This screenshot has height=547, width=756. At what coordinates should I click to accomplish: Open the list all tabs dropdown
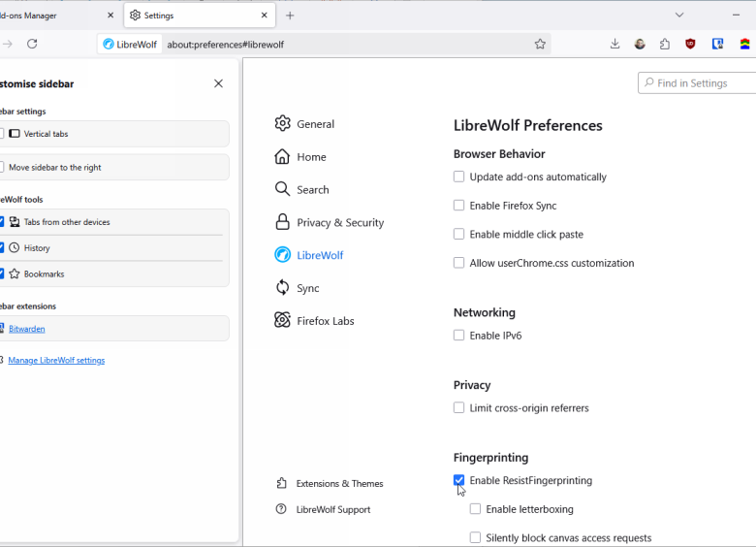coord(679,16)
